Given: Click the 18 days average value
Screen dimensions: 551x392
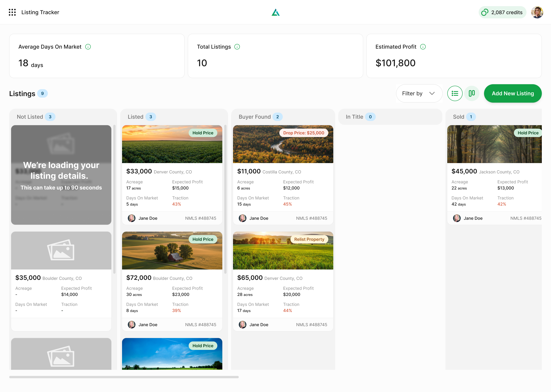Looking at the screenshot, I should pyautogui.click(x=31, y=63).
